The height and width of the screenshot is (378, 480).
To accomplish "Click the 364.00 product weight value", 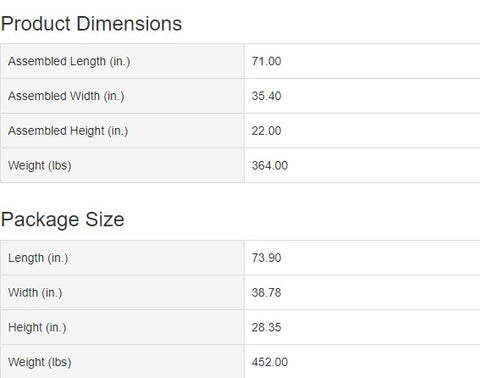I will tap(270, 166).
